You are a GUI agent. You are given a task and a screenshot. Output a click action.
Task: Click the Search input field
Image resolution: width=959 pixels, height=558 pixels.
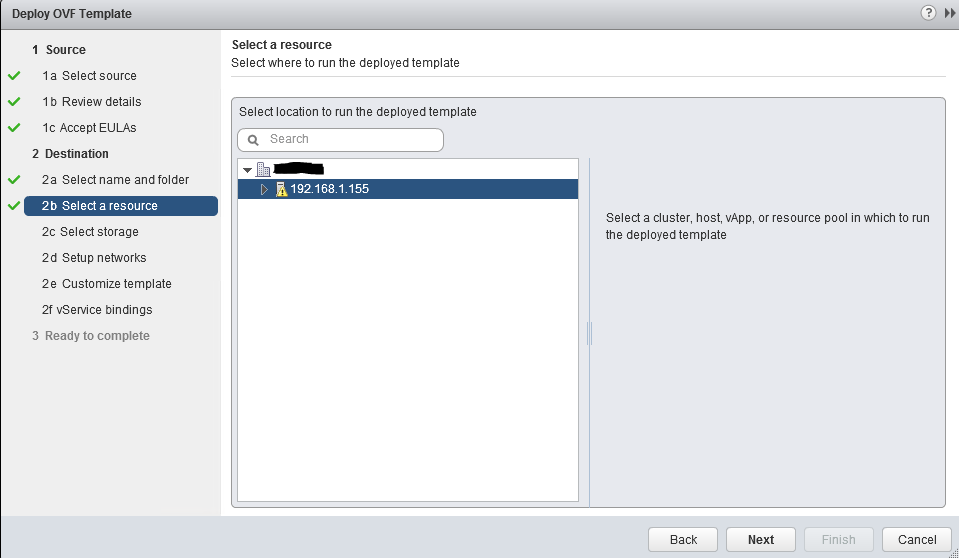(x=350, y=140)
